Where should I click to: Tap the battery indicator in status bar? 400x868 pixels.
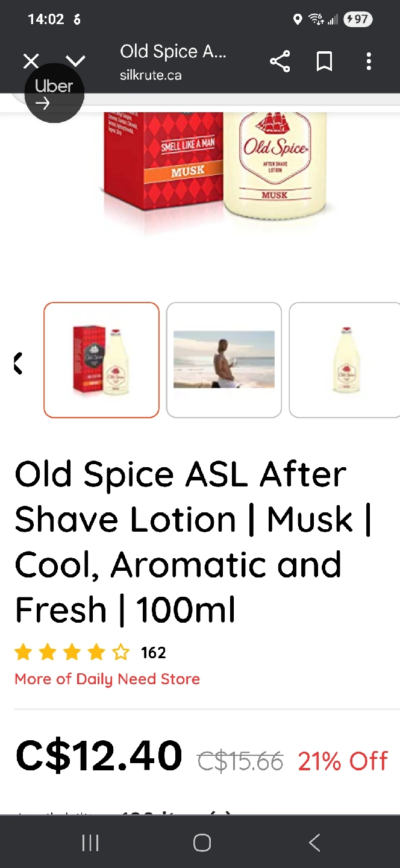click(358, 19)
